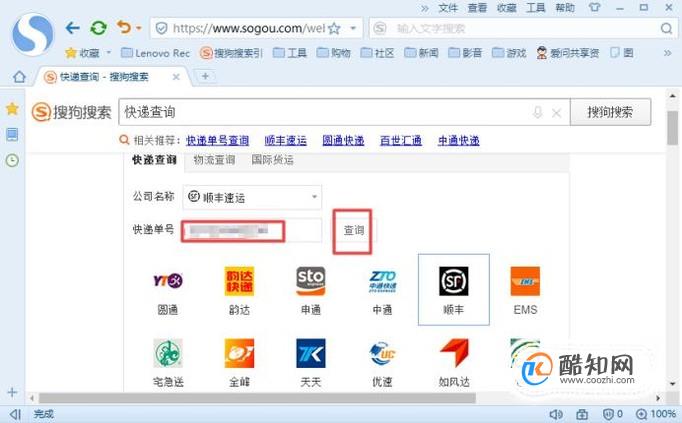
Task: Go back with the blue arrow
Action: pyautogui.click(x=72, y=28)
